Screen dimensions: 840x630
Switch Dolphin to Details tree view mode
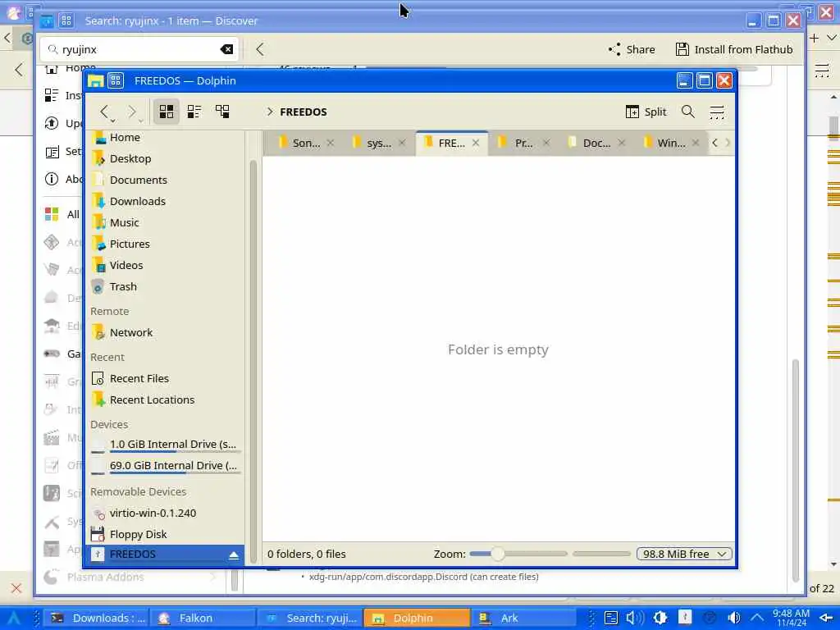click(222, 112)
